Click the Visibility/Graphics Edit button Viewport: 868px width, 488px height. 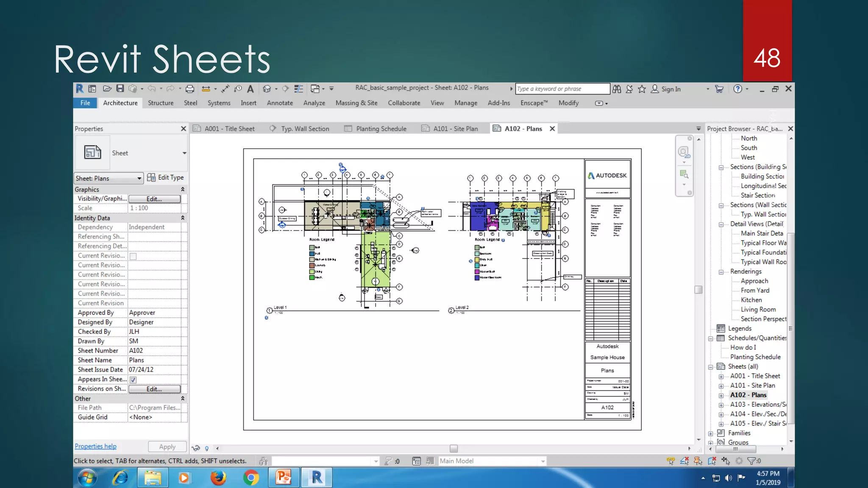(154, 199)
